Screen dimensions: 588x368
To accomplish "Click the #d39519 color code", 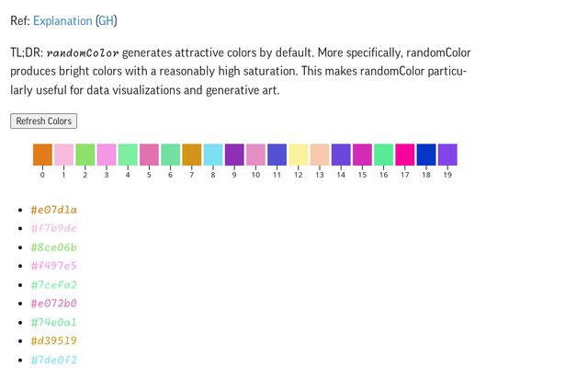I will (53, 341).
